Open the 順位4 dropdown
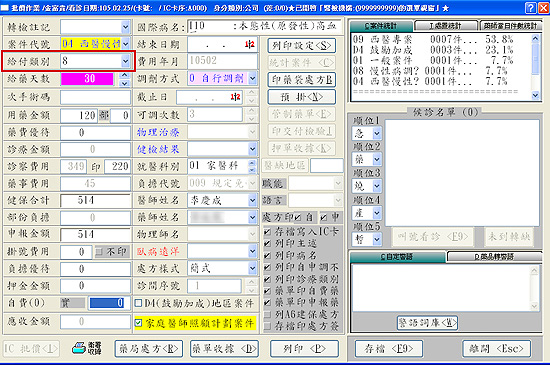Image resolution: width=550 pixels, height=365 pixels. (x=377, y=212)
